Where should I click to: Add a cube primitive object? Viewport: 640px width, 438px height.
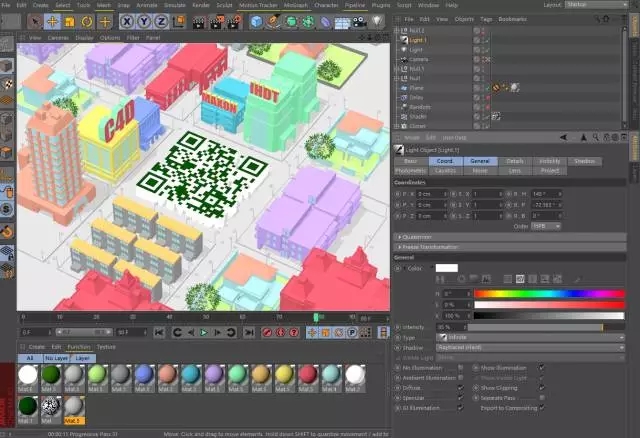pyautogui.click(x=256, y=21)
